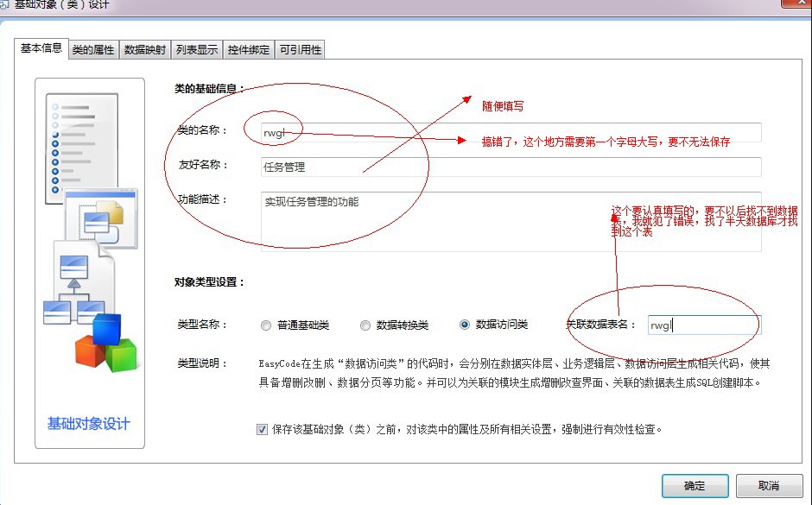
Task: Click the app icon in the title bar
Action: pyautogui.click(x=6, y=4)
